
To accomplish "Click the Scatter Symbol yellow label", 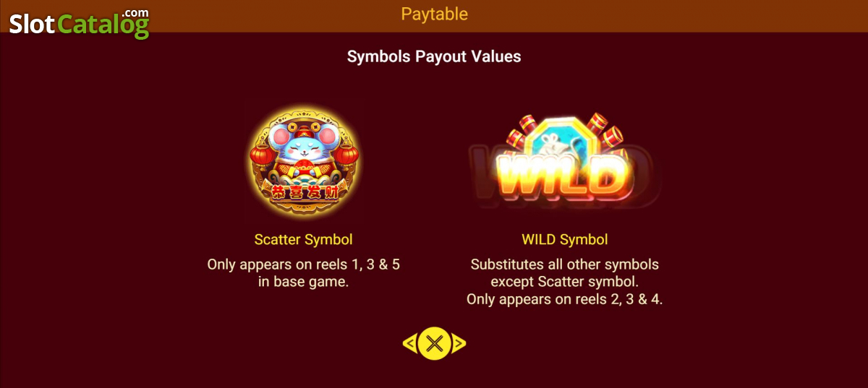I will coord(304,239).
